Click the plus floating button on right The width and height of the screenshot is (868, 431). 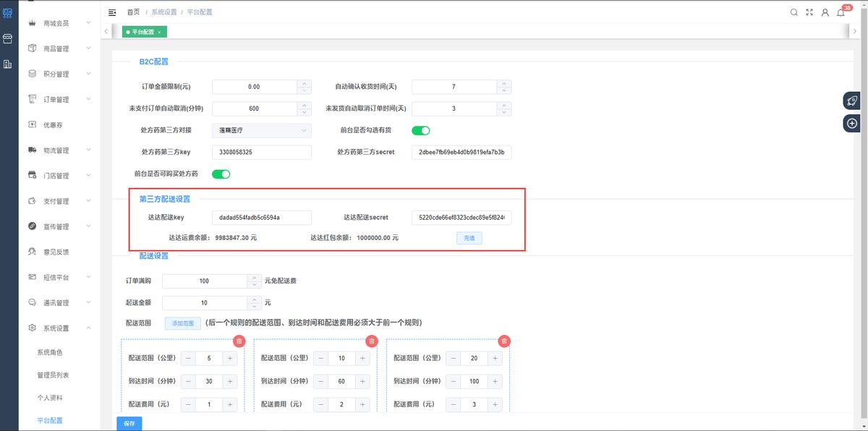pos(852,124)
